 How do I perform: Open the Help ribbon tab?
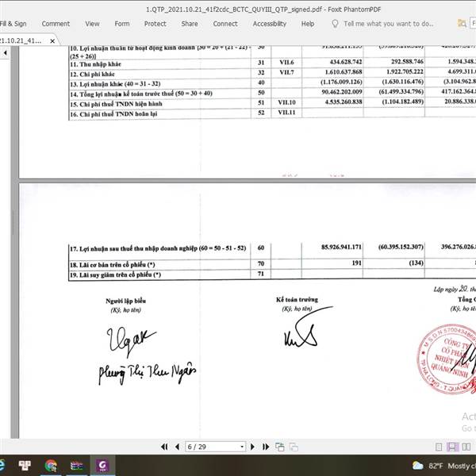pyautogui.click(x=308, y=24)
